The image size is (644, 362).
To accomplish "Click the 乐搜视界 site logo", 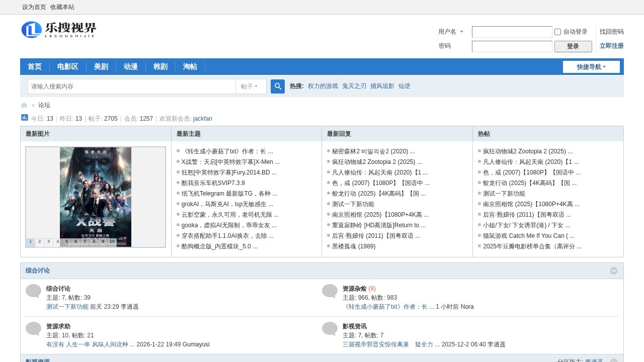I will coord(59,30).
